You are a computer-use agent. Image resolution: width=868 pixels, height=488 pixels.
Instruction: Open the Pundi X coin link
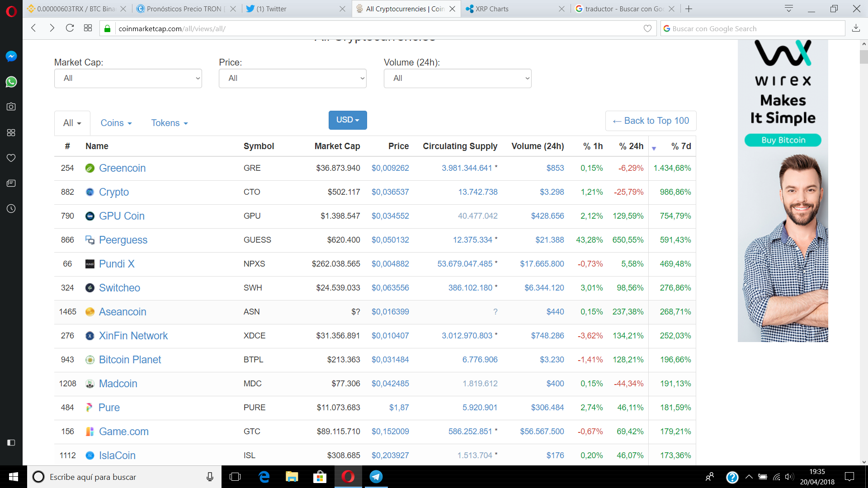pos(117,264)
